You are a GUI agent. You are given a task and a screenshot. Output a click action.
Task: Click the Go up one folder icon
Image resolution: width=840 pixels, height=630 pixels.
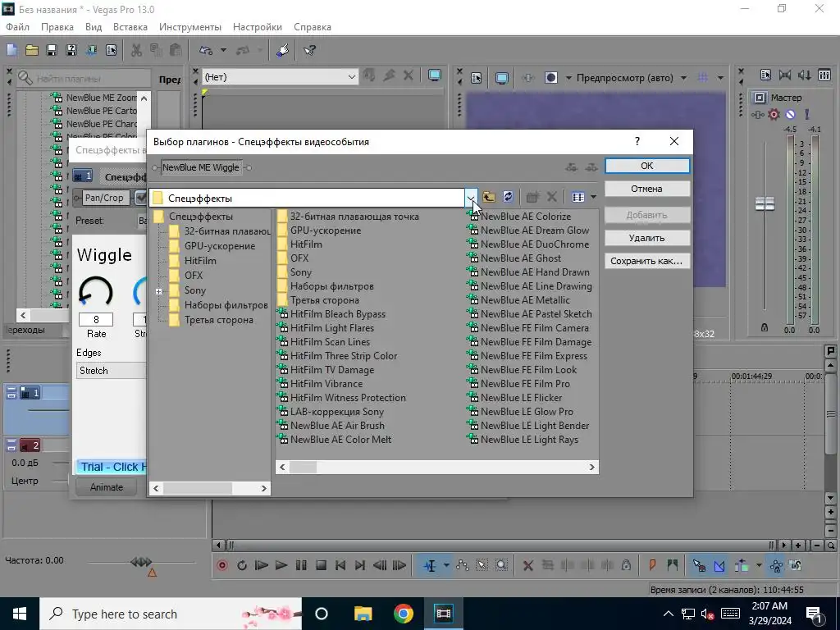click(x=489, y=197)
